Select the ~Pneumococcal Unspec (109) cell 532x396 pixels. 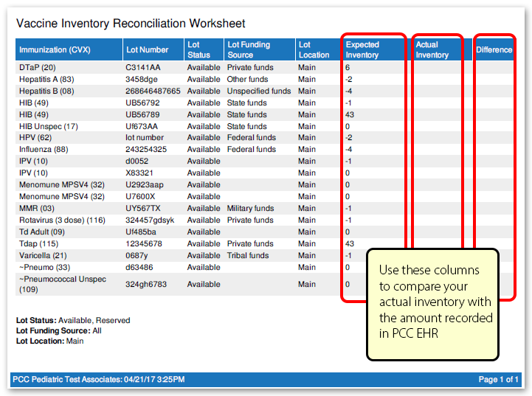coord(63,284)
